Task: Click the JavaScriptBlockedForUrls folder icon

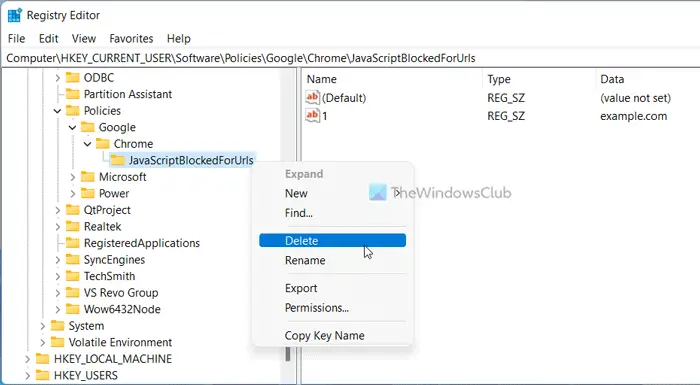Action: pos(117,160)
